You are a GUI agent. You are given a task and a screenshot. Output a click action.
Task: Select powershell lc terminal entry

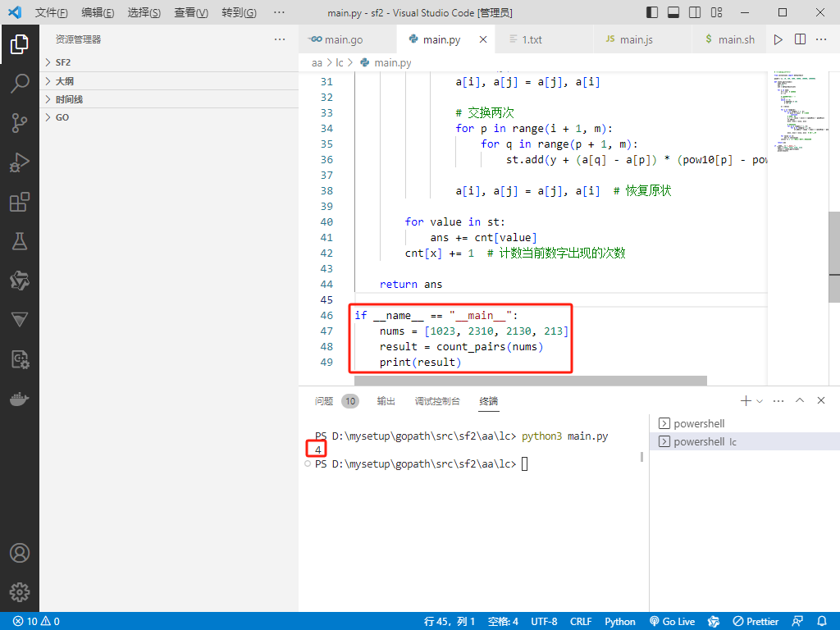pos(745,442)
